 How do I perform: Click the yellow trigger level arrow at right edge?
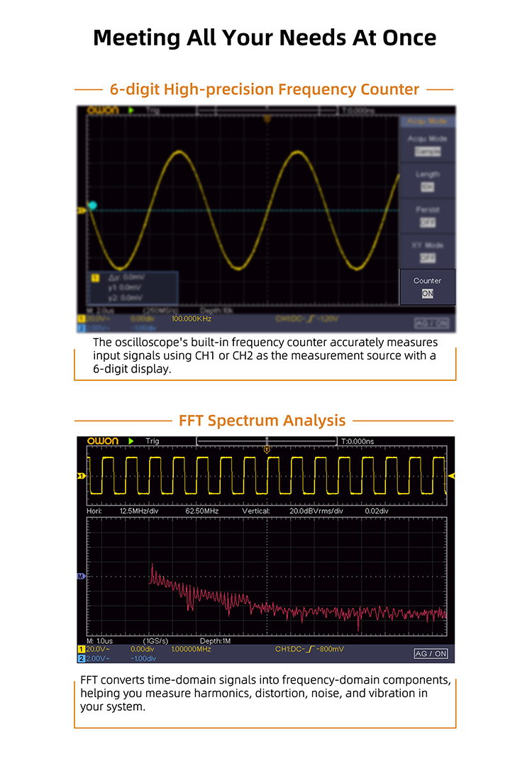click(x=451, y=476)
